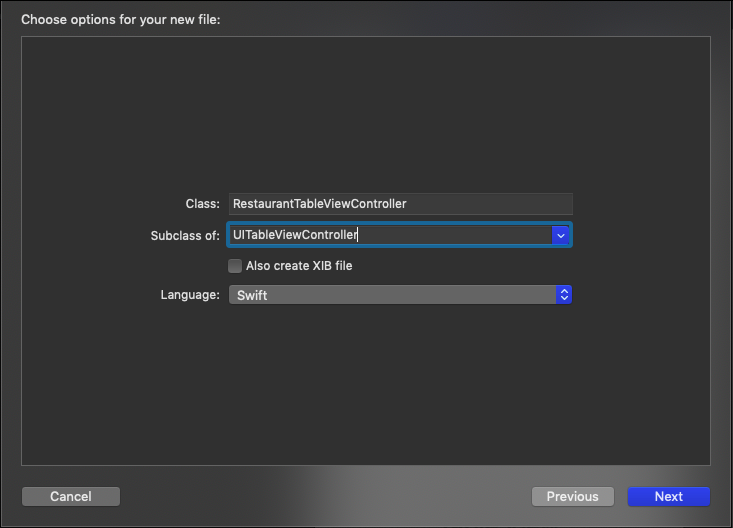
Task: Click the UITableViewController text in Subclass field
Action: point(294,235)
